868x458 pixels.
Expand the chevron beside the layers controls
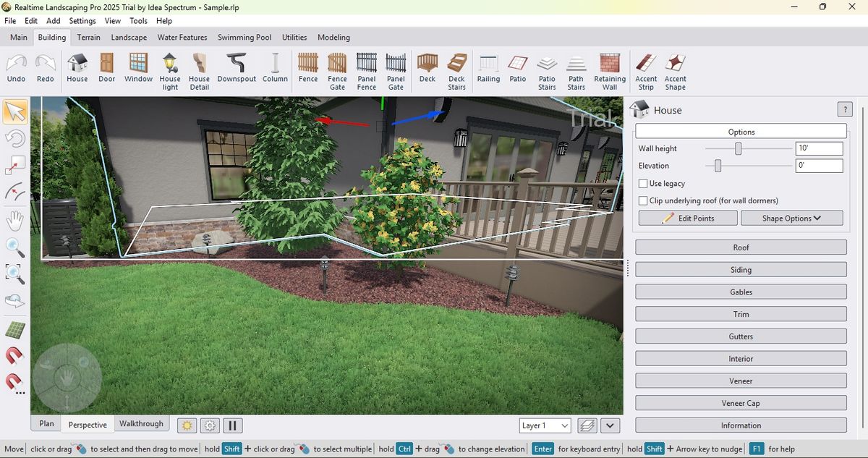click(x=610, y=425)
